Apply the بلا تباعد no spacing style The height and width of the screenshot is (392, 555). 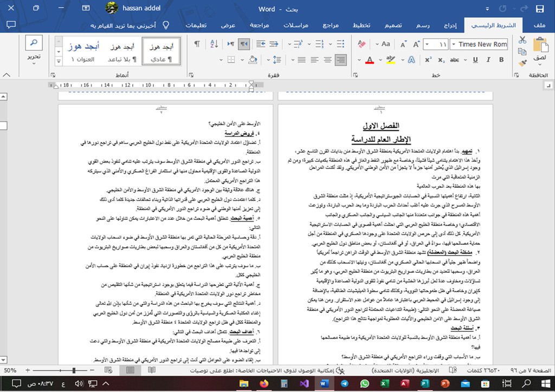122,51
